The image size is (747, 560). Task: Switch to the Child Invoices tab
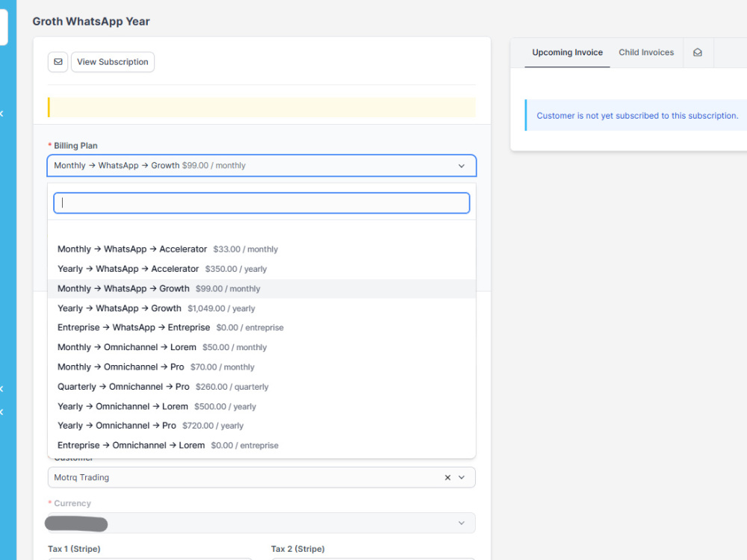(x=646, y=52)
